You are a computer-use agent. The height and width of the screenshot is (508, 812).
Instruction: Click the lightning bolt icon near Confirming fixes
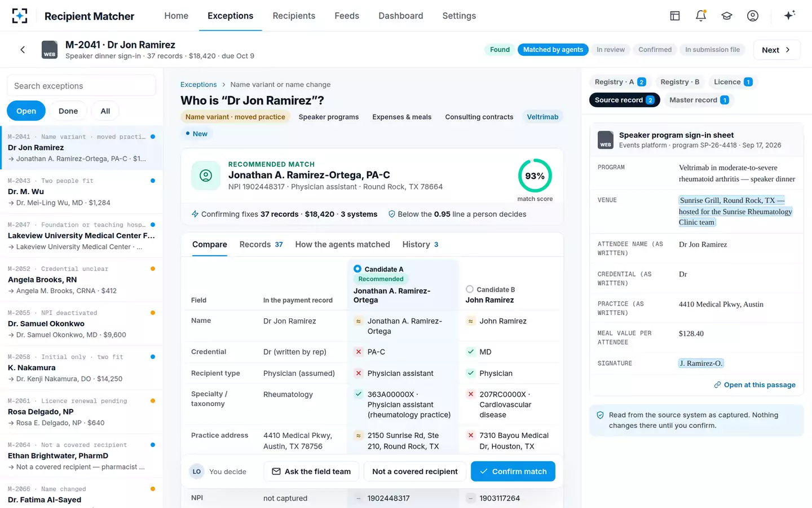coord(195,214)
